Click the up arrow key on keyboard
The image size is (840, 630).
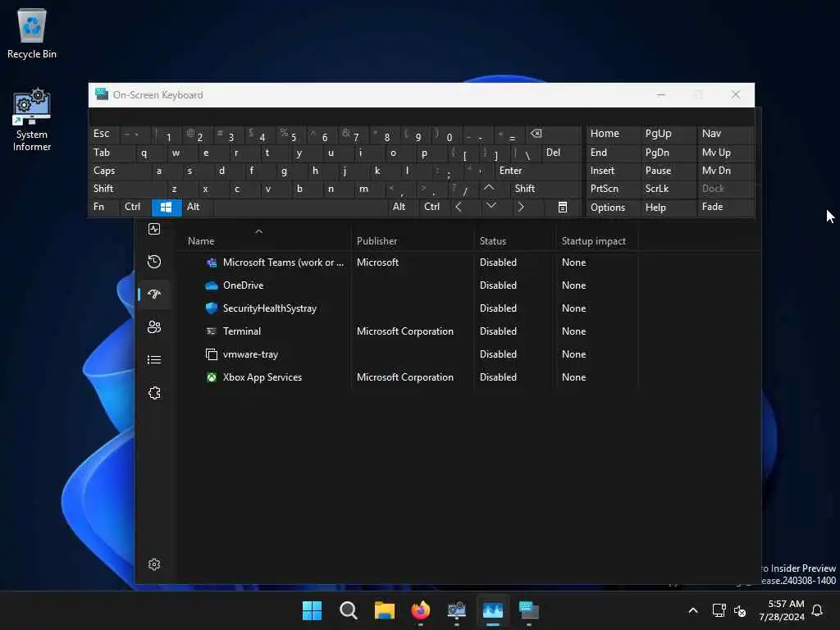489,188
